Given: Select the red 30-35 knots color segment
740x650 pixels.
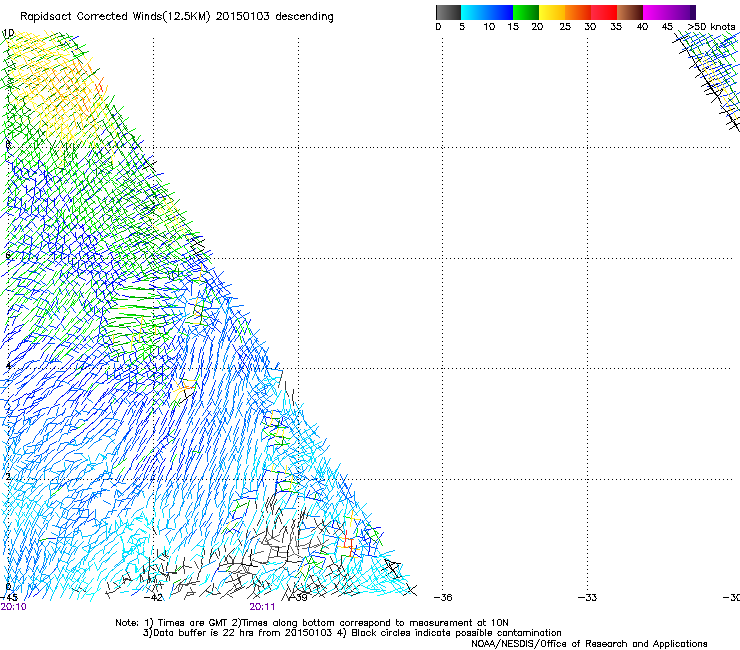Looking at the screenshot, I should tap(604, 12).
